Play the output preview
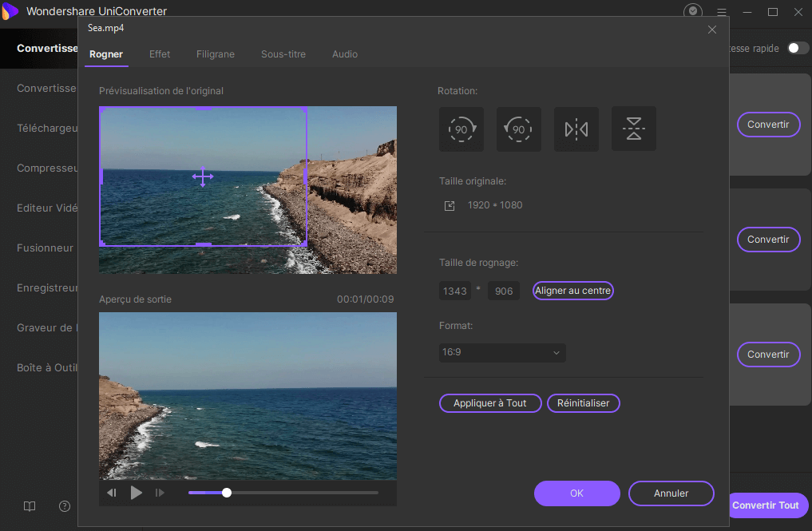The height and width of the screenshot is (531, 812). pos(137,493)
